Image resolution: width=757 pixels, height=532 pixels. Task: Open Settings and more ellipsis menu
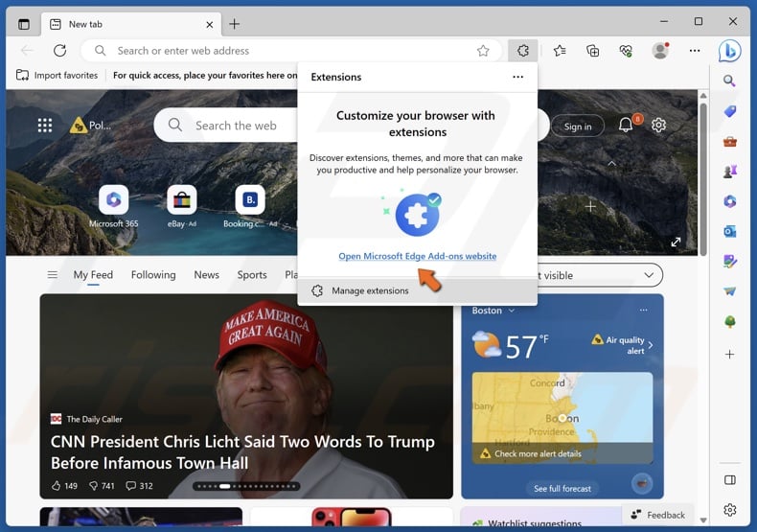click(x=695, y=51)
